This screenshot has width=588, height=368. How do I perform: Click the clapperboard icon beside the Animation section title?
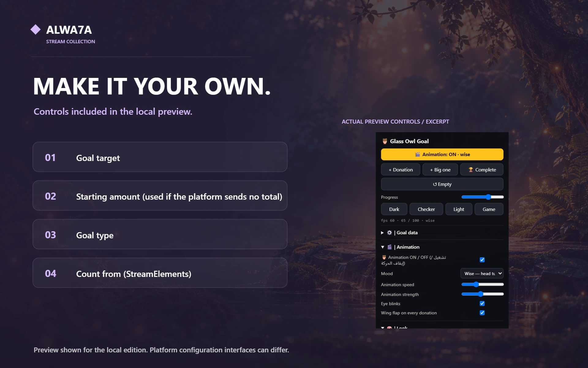coord(389,247)
